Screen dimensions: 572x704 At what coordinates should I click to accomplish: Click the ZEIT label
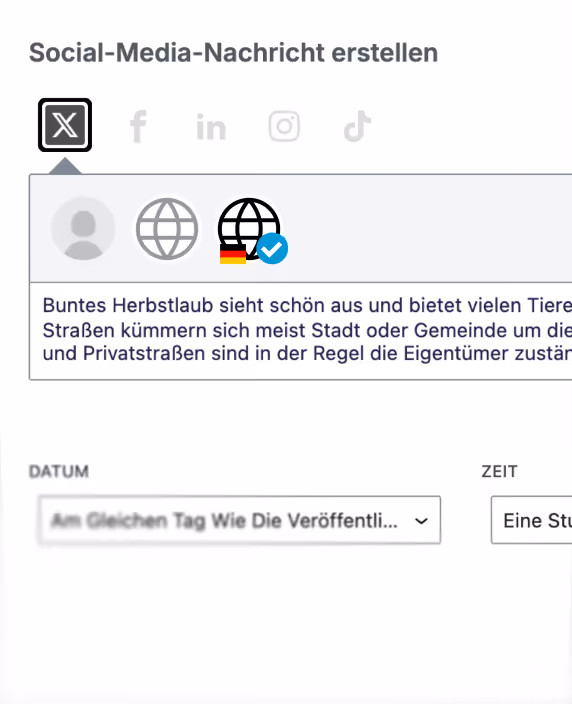pos(499,471)
